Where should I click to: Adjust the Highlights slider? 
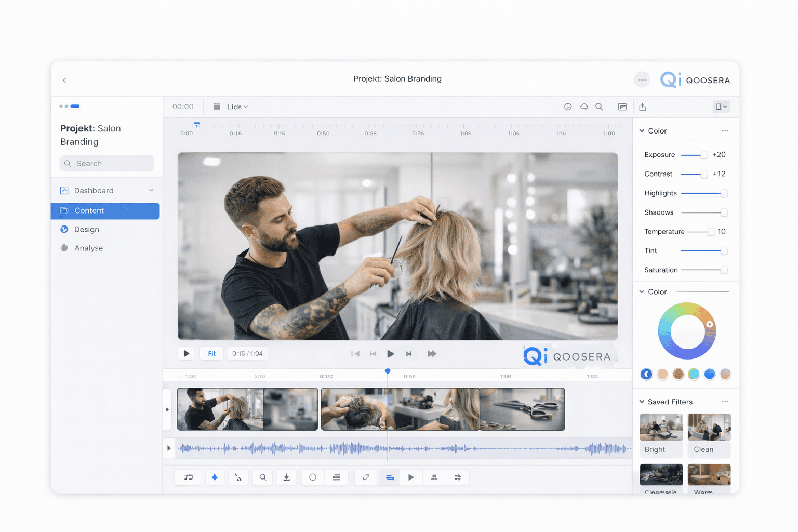pyautogui.click(x=704, y=193)
